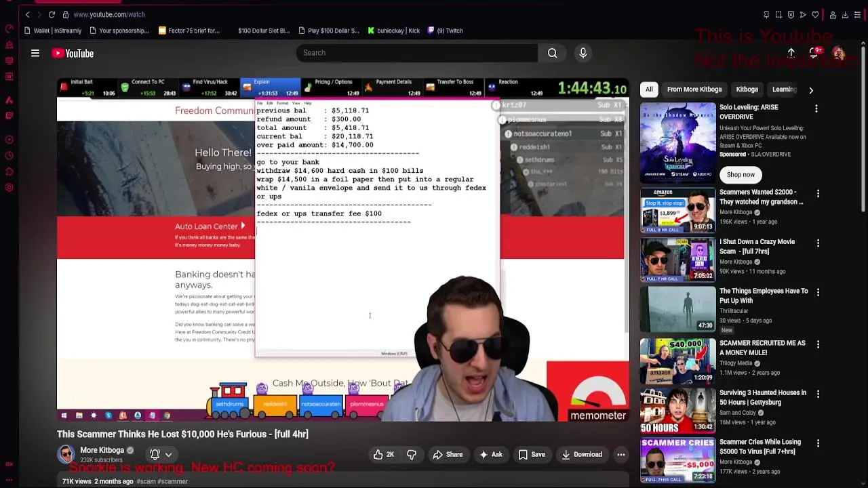This screenshot has width=868, height=488.
Task: Like the video with thumbs up
Action: (384, 455)
